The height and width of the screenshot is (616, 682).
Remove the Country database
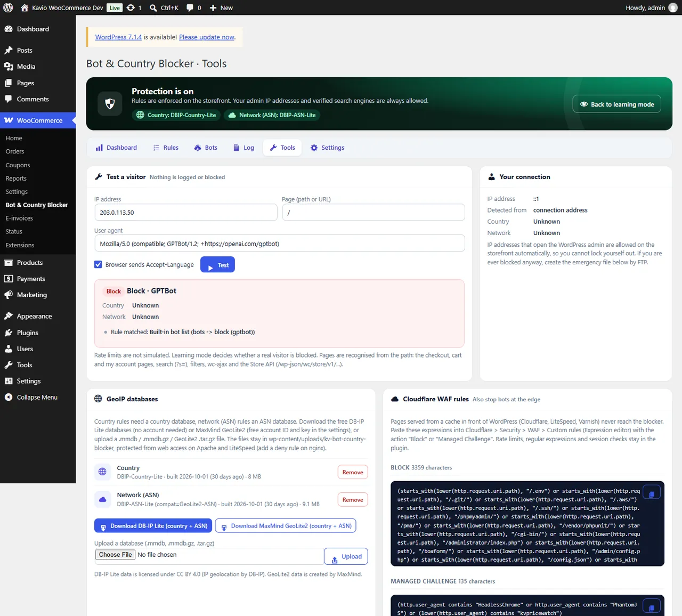pyautogui.click(x=353, y=472)
